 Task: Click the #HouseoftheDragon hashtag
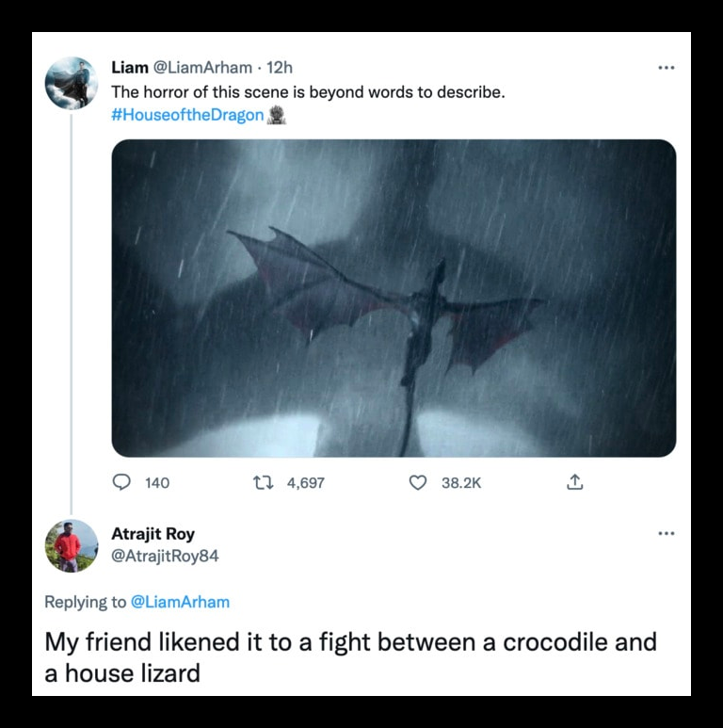click(187, 115)
